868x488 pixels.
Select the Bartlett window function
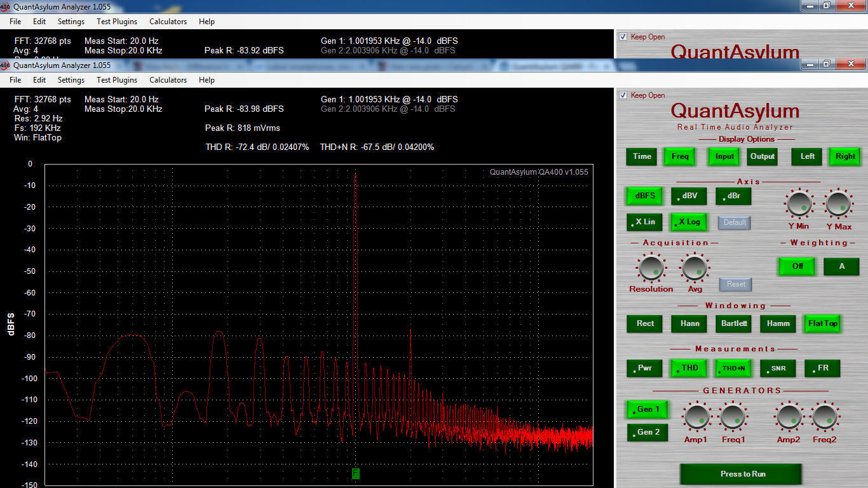tap(733, 323)
